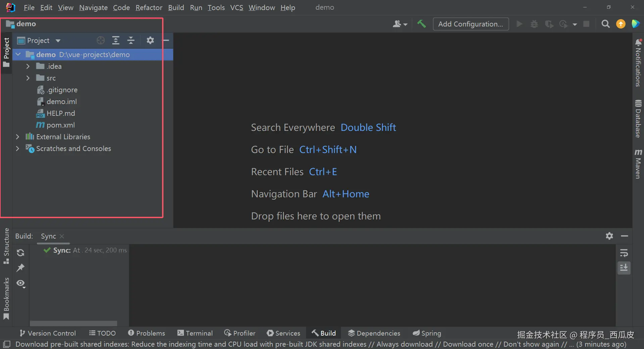Click the IntelliJ logo in the title bar
This screenshot has height=349, width=644.
11,7
